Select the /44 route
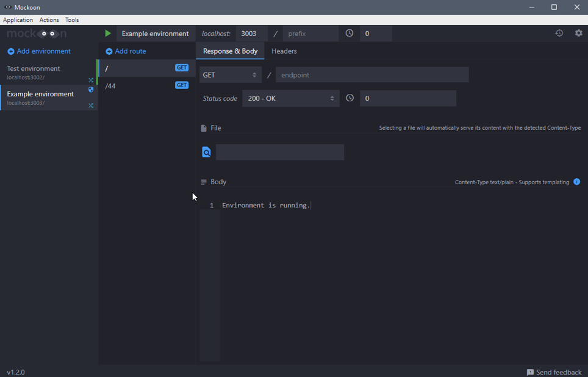 coord(146,85)
